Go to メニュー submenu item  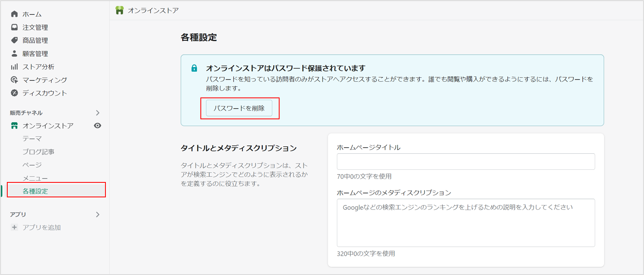click(35, 178)
